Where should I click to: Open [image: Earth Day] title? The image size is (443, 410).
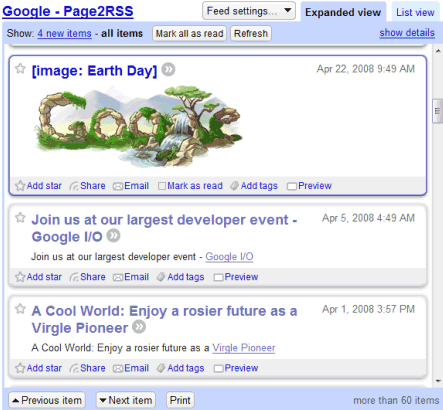(x=94, y=71)
